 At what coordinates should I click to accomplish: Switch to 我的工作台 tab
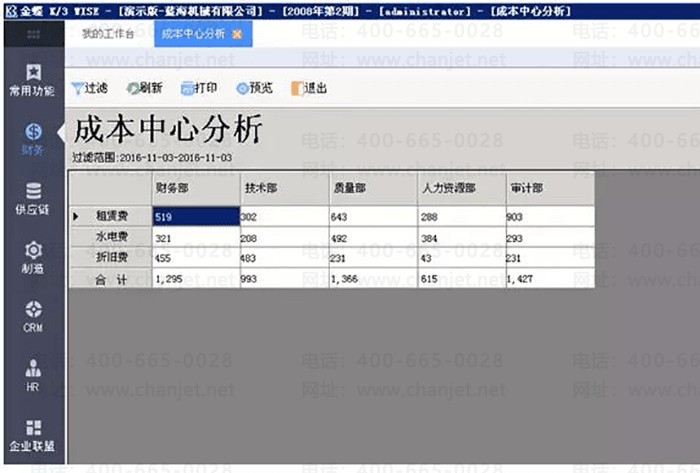pos(107,34)
